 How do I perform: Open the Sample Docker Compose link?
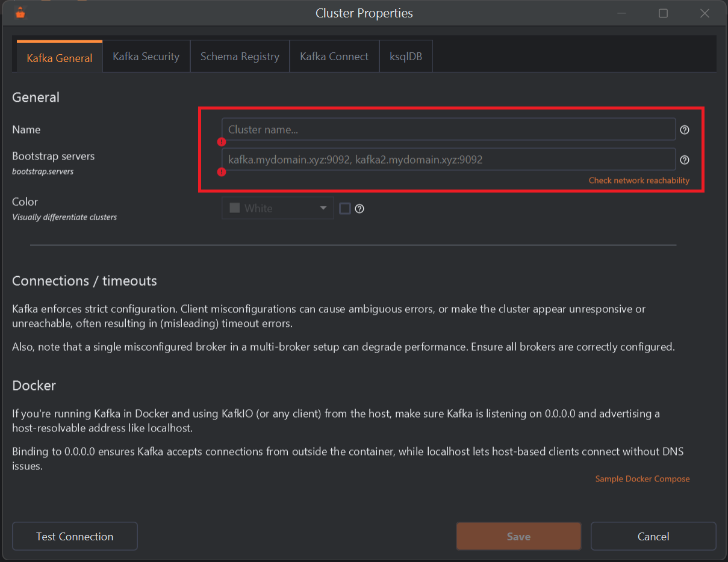pos(642,479)
